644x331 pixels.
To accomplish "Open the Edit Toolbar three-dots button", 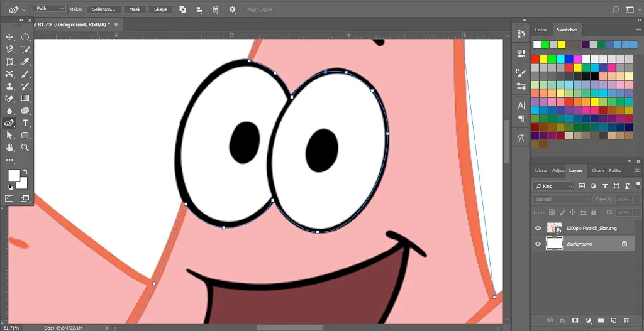I will 9,160.
